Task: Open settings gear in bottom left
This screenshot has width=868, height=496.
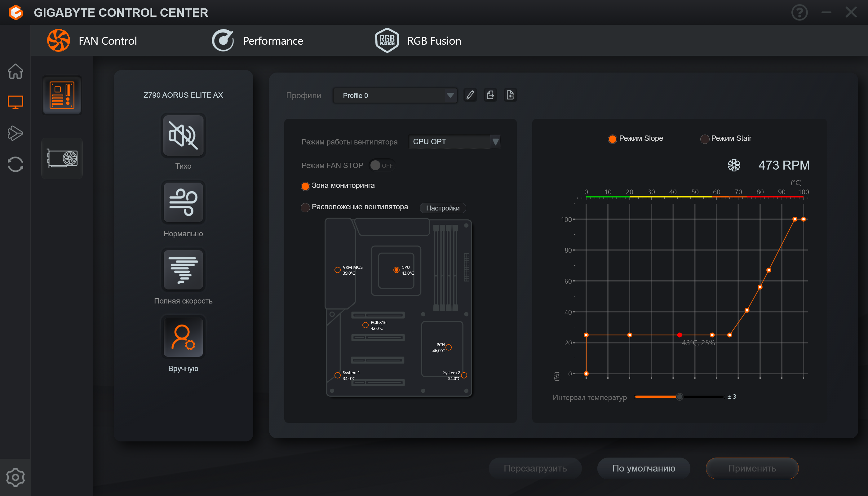Action: click(15, 477)
